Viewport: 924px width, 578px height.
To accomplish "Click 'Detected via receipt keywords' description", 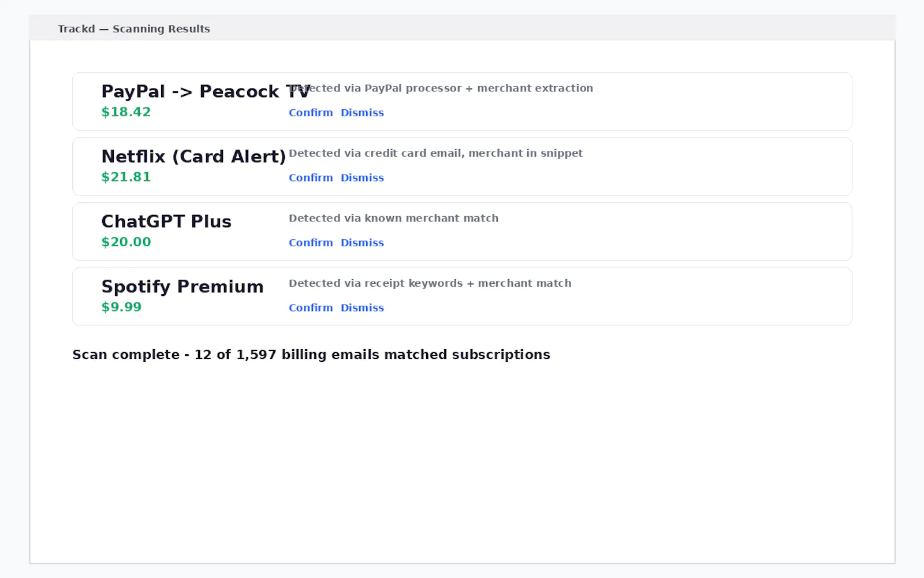I will (x=430, y=283).
